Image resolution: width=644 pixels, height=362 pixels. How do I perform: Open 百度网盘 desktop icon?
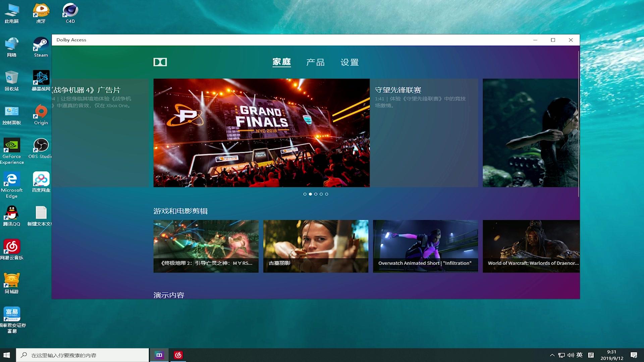[x=41, y=182]
